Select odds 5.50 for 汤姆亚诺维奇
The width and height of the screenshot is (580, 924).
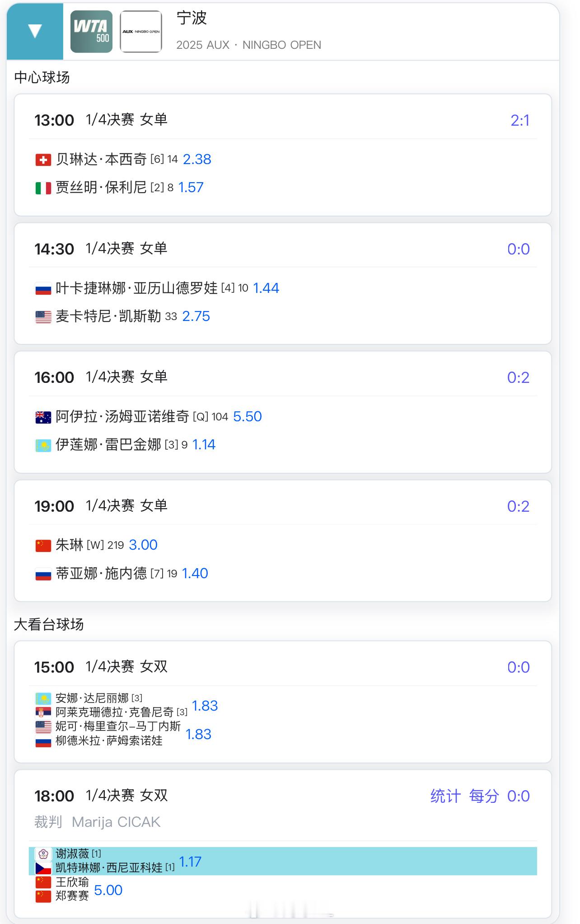click(247, 416)
